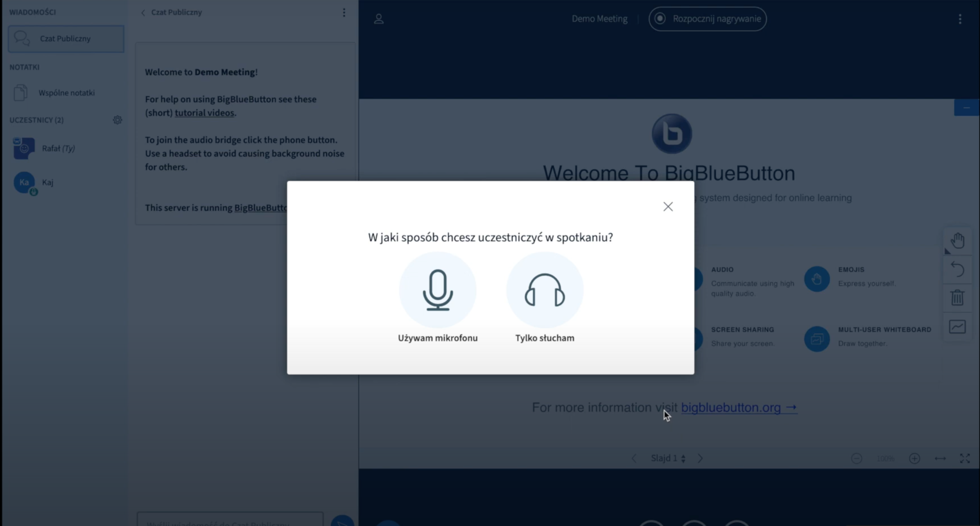Click the BigBlueButton logo on slide
Viewport: 980px width, 526px height.
coord(672,134)
